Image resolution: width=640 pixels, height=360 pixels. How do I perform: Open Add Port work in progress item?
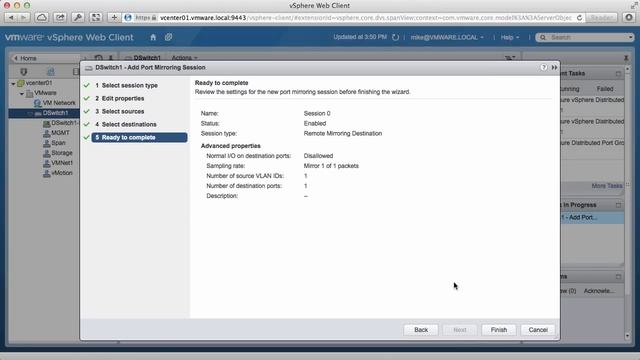click(x=591, y=218)
